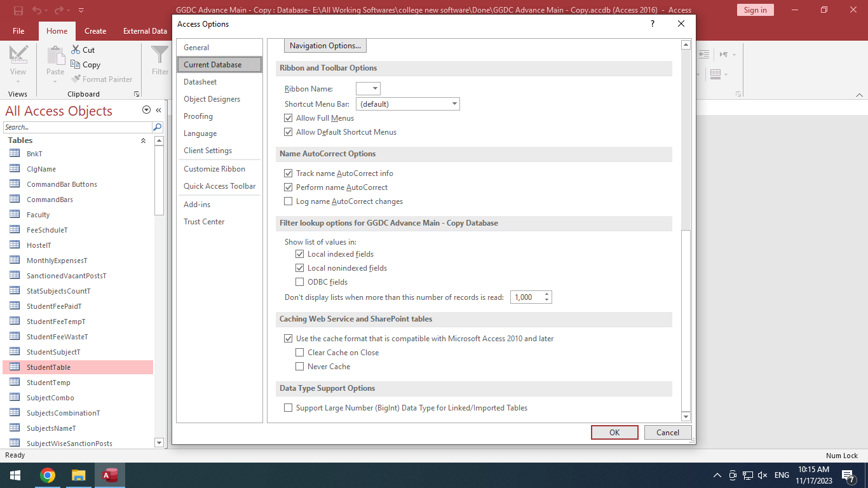Decrease the record count spinner value

point(547,300)
